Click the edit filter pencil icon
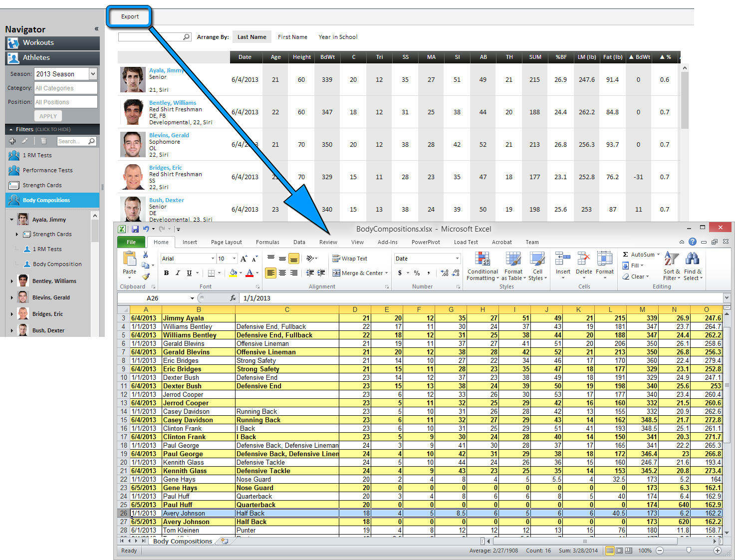This screenshot has width=735, height=560. coord(24,141)
